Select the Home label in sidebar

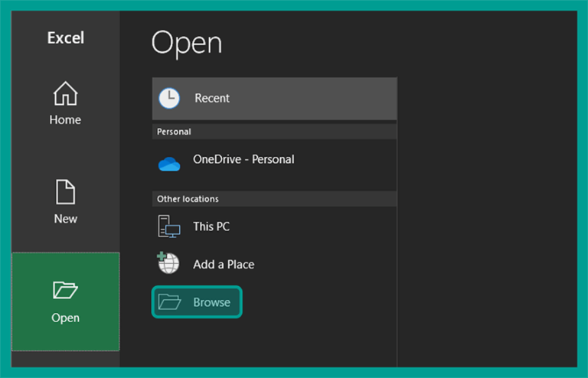65,120
